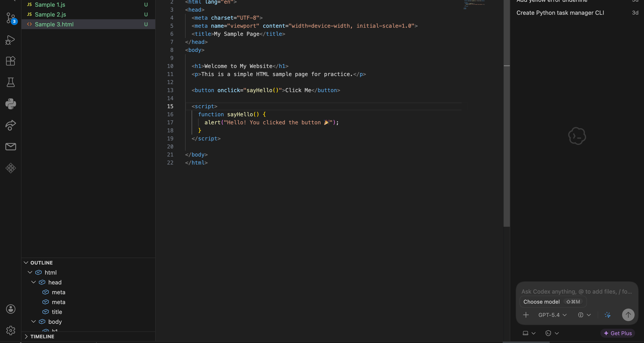Click the plus icon to add attachment

pos(526,315)
